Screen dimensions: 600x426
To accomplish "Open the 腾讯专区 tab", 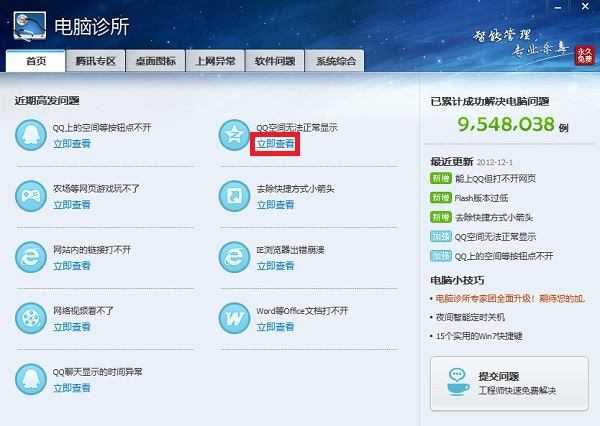I will (x=96, y=61).
